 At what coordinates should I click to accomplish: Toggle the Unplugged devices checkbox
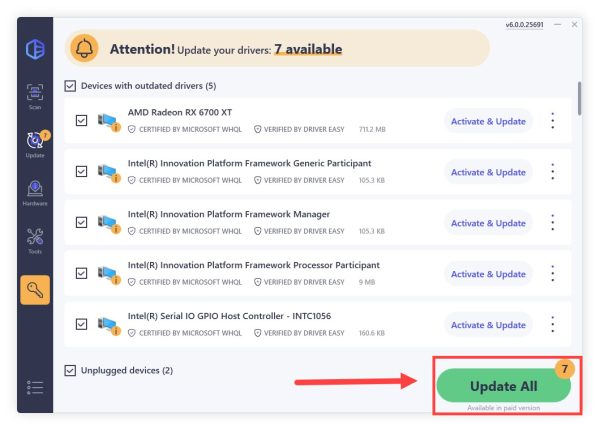pyautogui.click(x=69, y=370)
